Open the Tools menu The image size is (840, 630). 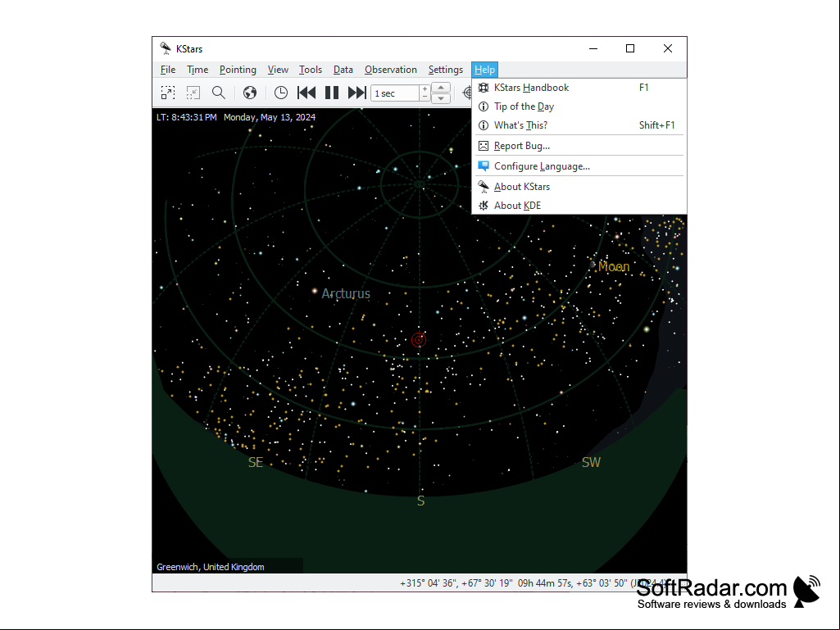click(x=310, y=70)
